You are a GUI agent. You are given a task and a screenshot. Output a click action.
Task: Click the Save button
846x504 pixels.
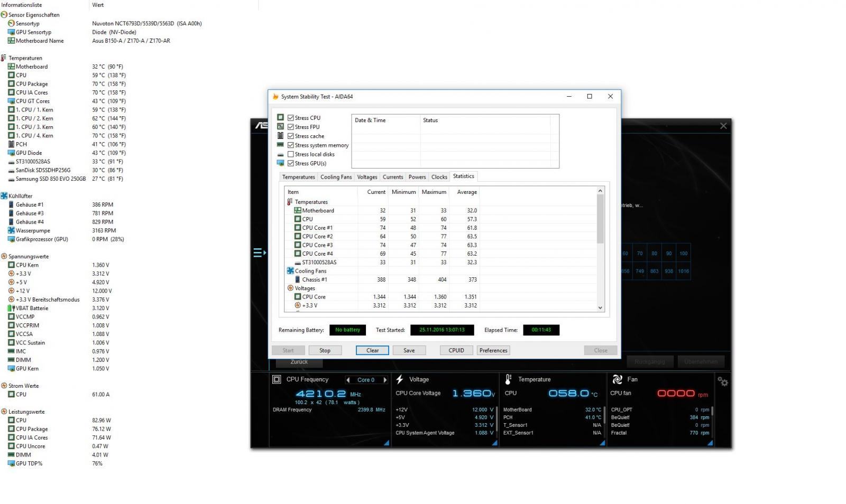coord(409,350)
